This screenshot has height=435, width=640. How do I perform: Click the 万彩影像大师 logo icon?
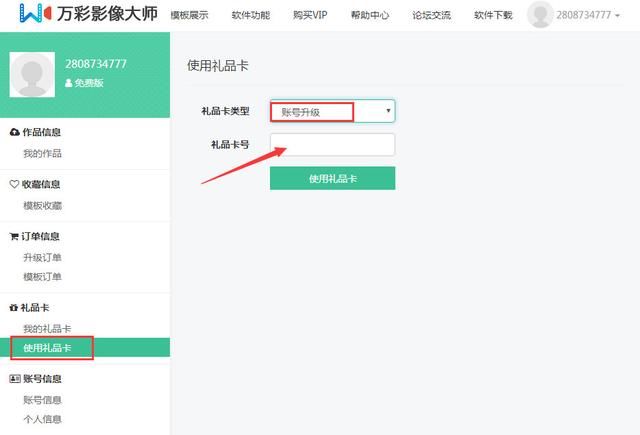36,13
